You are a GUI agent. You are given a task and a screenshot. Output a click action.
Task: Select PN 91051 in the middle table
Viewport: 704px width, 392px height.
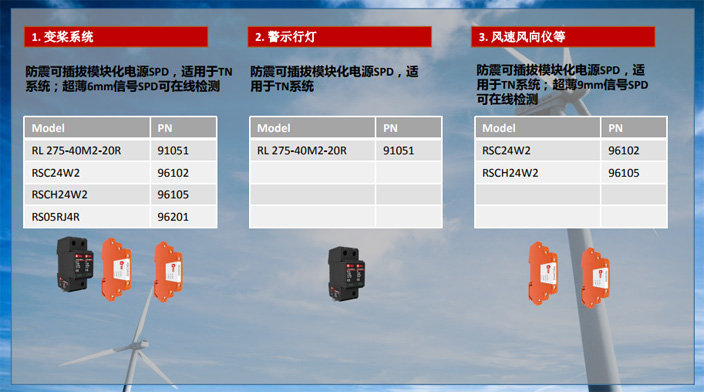pos(409,150)
